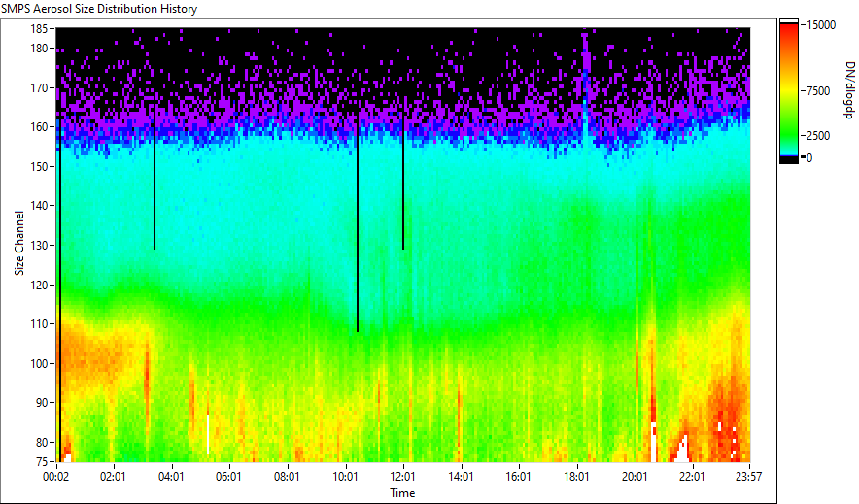
Task: Click the 185 size channel tick label
Action: (x=39, y=28)
